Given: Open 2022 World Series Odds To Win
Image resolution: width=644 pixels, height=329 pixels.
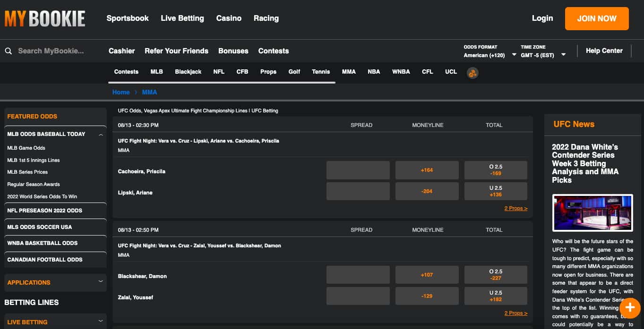Looking at the screenshot, I should (42, 196).
